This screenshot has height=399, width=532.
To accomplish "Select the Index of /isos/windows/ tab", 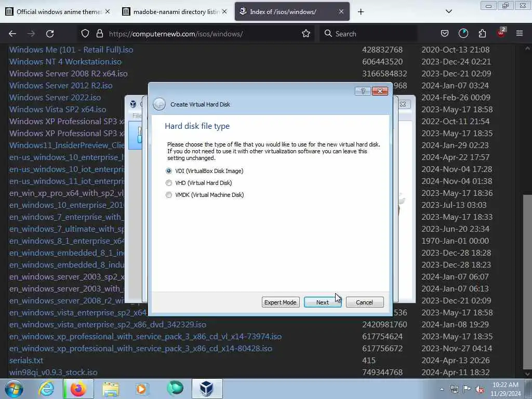I will click(x=292, y=11).
